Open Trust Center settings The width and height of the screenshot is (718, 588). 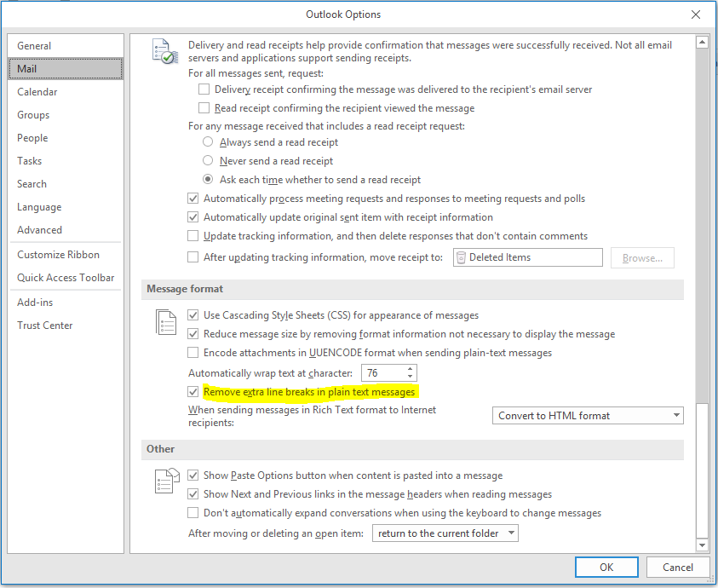click(x=44, y=325)
